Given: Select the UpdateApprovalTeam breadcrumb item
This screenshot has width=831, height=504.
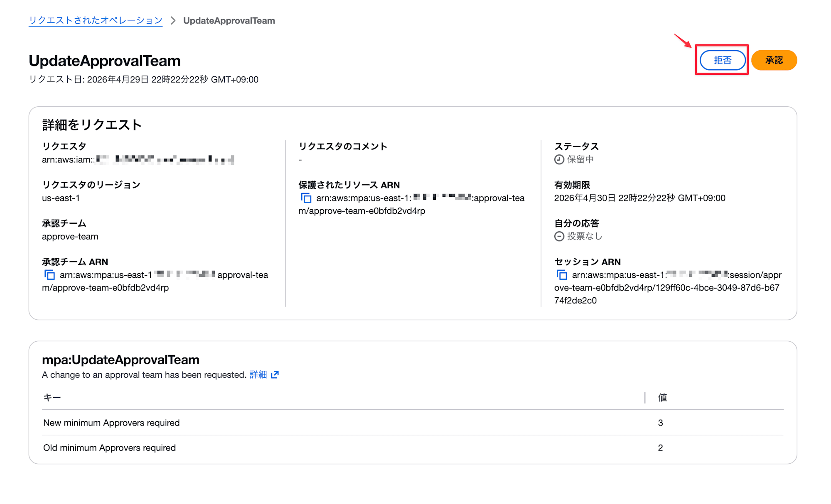Looking at the screenshot, I should tap(230, 20).
